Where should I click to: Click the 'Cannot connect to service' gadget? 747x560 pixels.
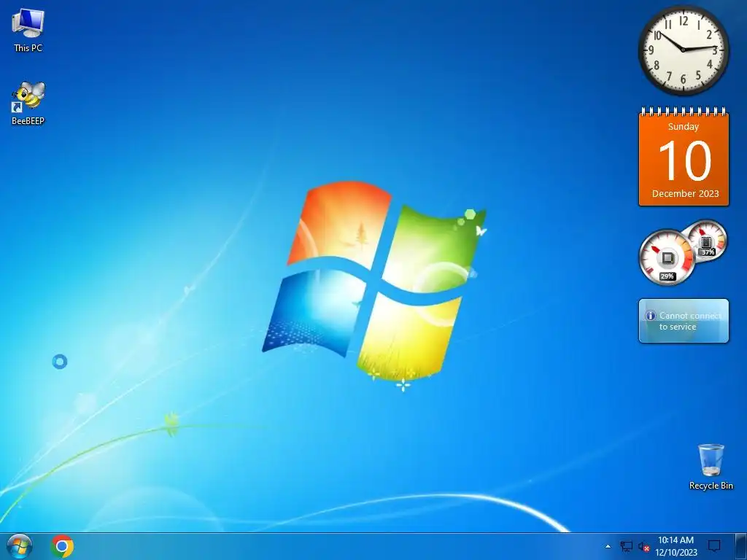[684, 321]
